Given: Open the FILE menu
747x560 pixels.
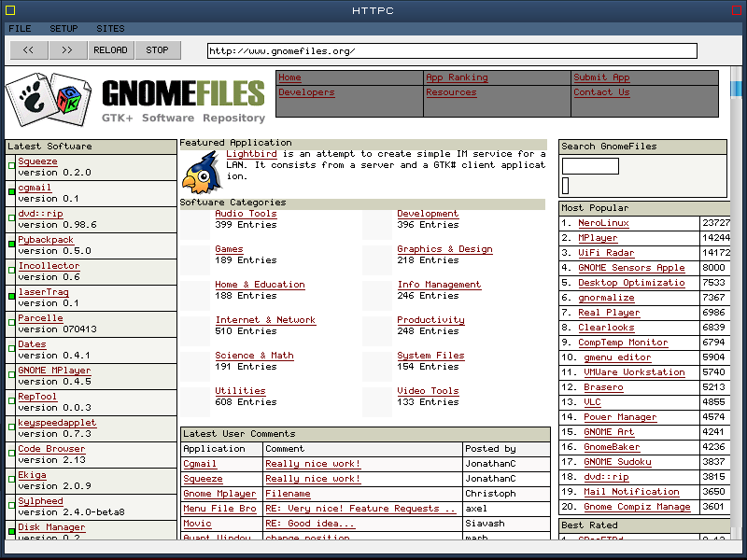Looking at the screenshot, I should click(20, 29).
